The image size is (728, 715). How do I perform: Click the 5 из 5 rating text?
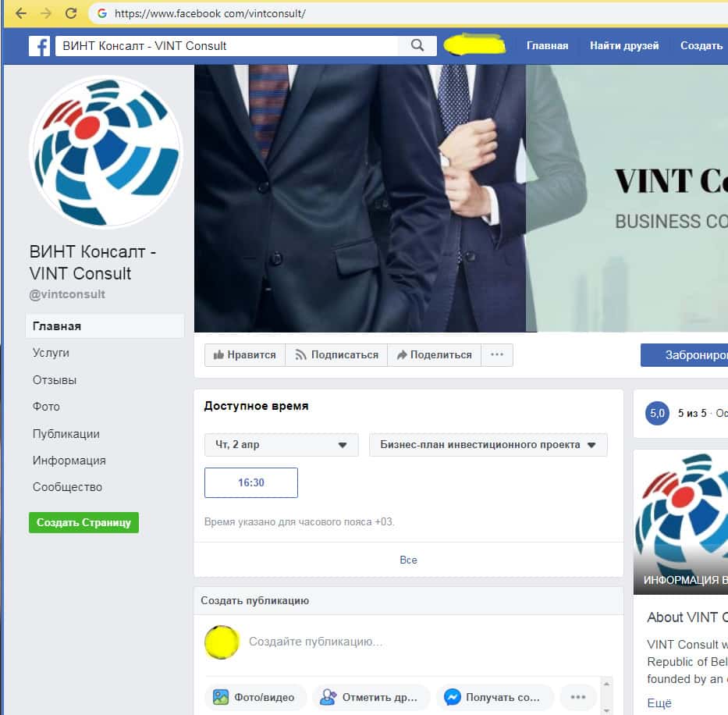pos(692,413)
